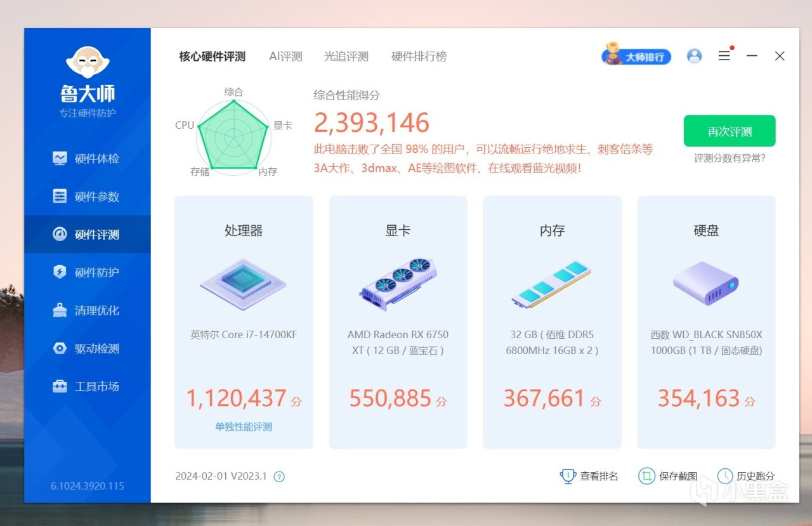
Task: Click the AMD Radeon RX 6750 XT description
Action: 398,343
